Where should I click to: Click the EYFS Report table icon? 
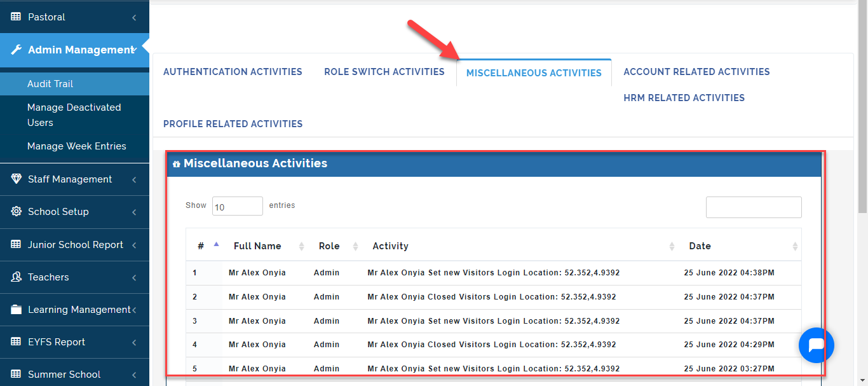point(16,342)
